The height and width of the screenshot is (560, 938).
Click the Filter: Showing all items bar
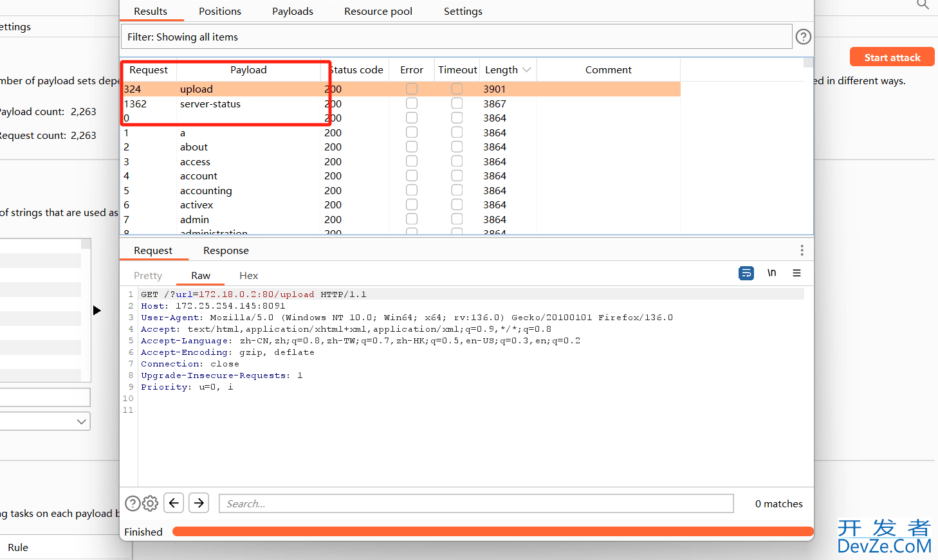click(456, 37)
